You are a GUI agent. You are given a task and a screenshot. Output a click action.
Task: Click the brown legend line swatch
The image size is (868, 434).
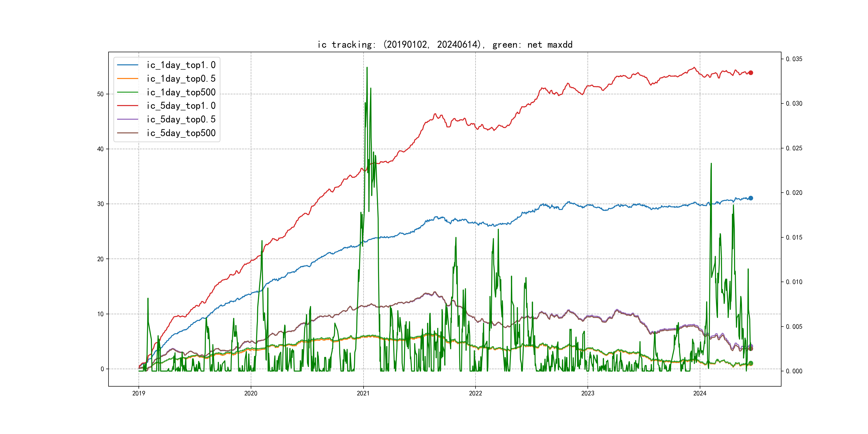point(128,133)
